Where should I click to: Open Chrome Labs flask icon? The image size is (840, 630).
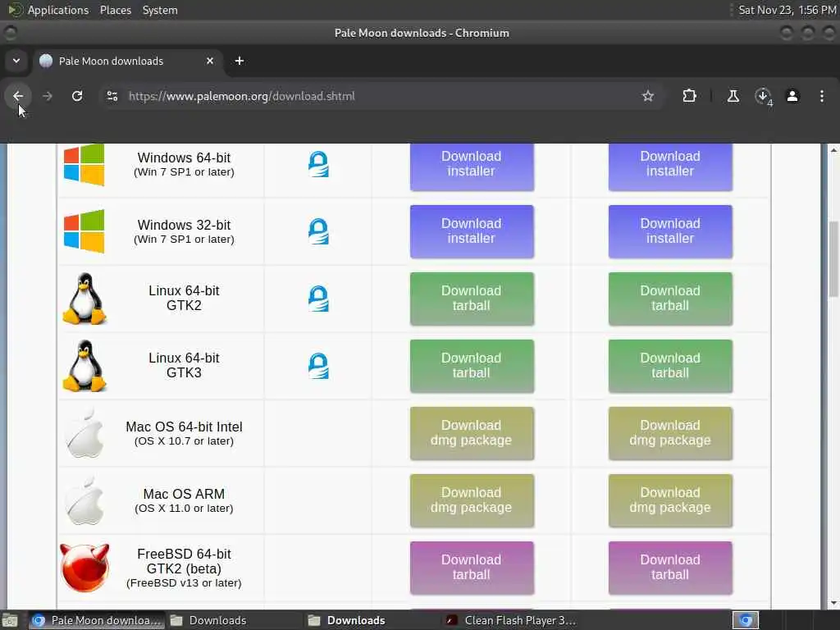coord(733,96)
